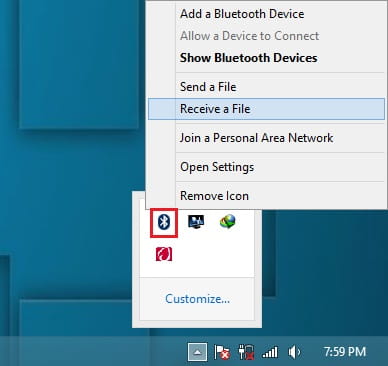Click the speaker volume icon
Viewport: 388px width, 366px height.
[x=294, y=352]
